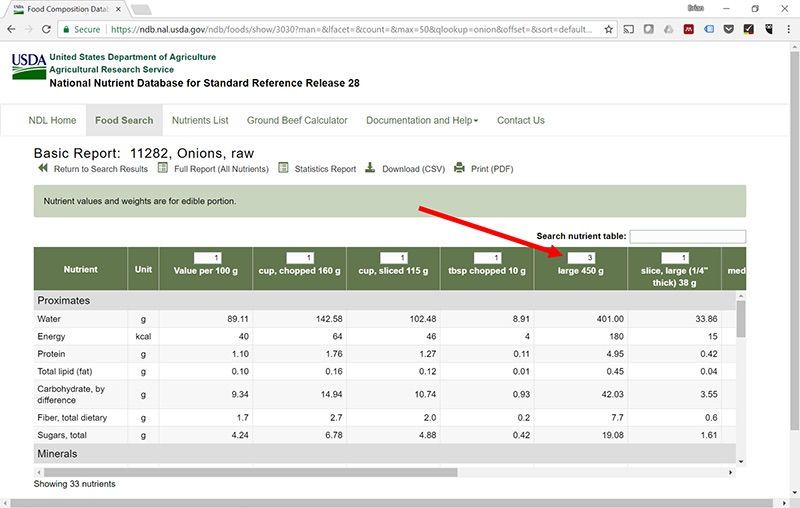Screen dimensions: 800x508
Task: Click the table vertical scrollbar thumb
Action: (x=741, y=319)
